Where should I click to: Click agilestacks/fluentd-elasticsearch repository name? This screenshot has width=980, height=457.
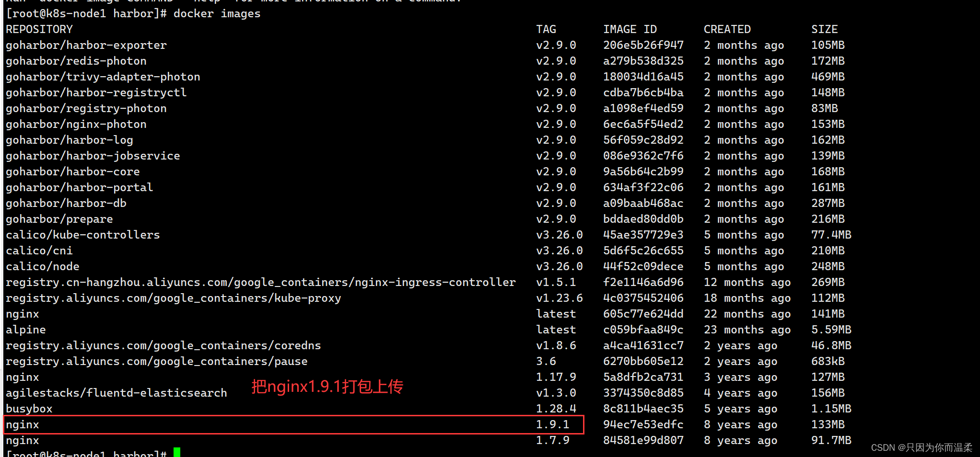pyautogui.click(x=117, y=393)
